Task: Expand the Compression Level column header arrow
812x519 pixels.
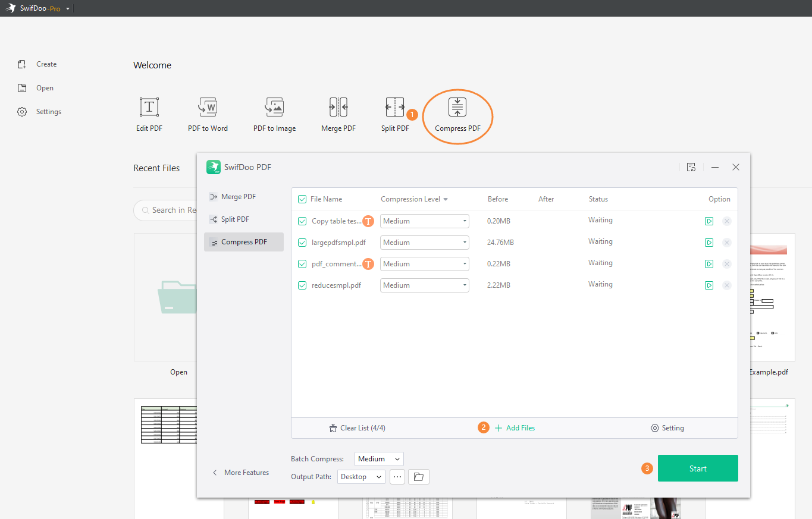Action: point(446,200)
